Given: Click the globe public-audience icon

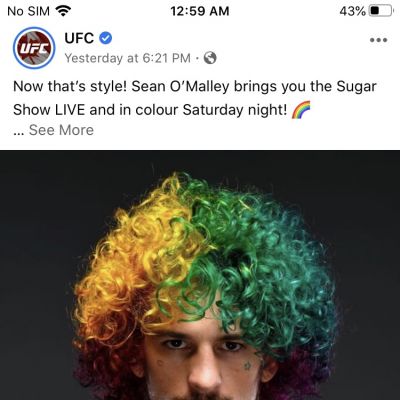Looking at the screenshot, I should [x=210, y=58].
